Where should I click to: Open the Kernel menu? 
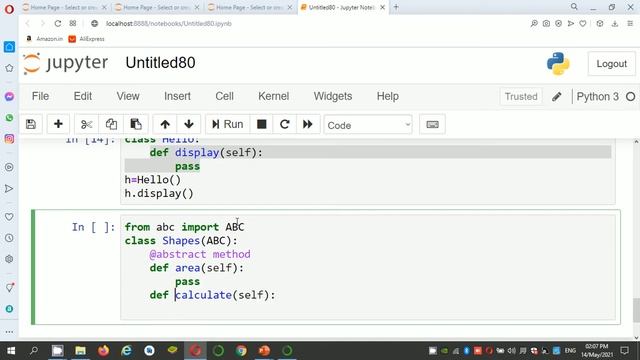[273, 96]
